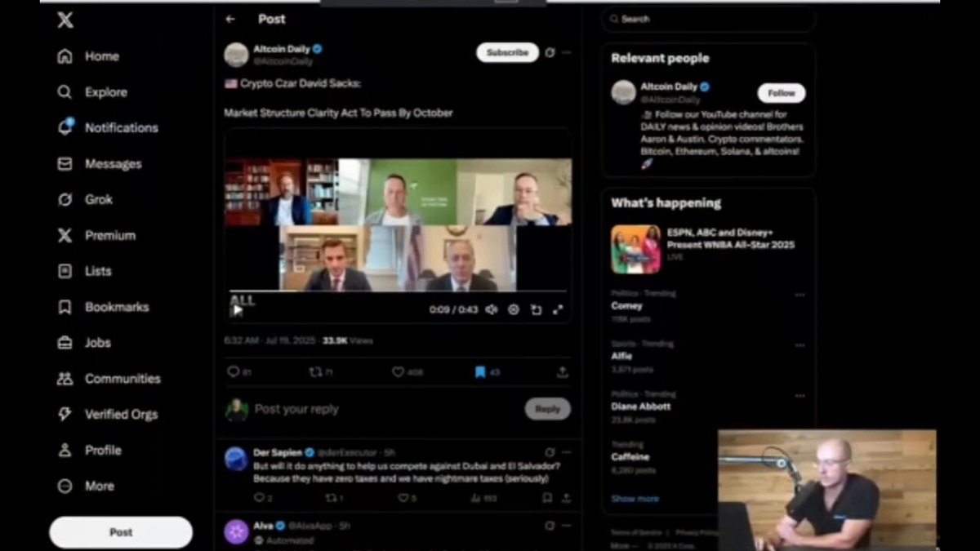Open more options on Alva reply
This screenshot has height=551, width=980.
(566, 525)
